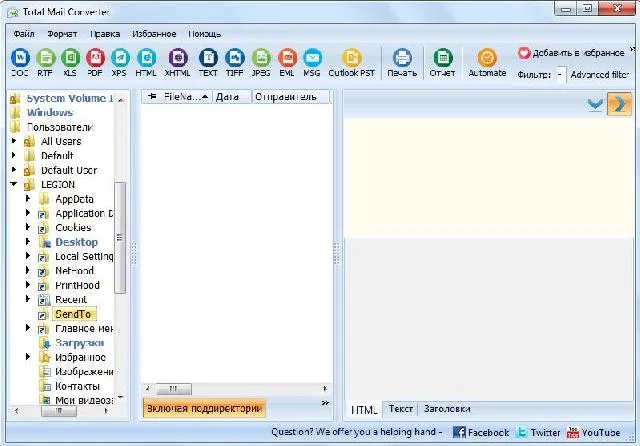Expand the Default folder node

coord(14,155)
